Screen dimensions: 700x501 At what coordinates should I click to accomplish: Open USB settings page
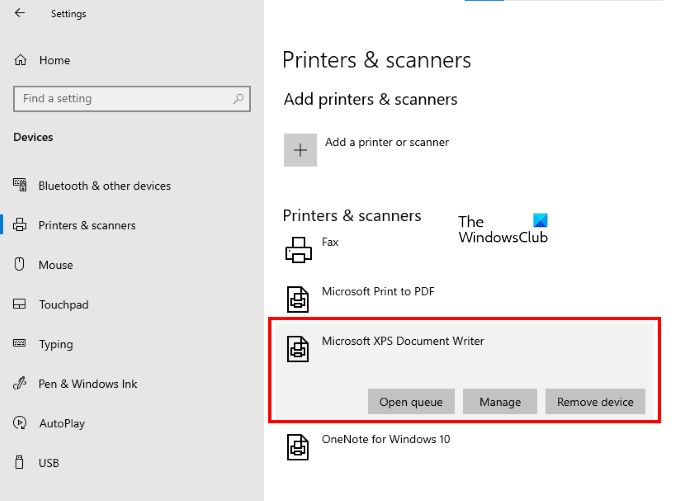tap(48, 462)
